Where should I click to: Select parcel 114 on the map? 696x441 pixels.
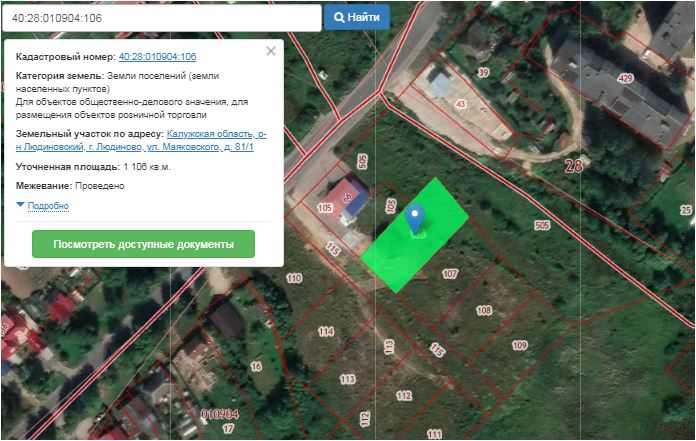click(326, 331)
